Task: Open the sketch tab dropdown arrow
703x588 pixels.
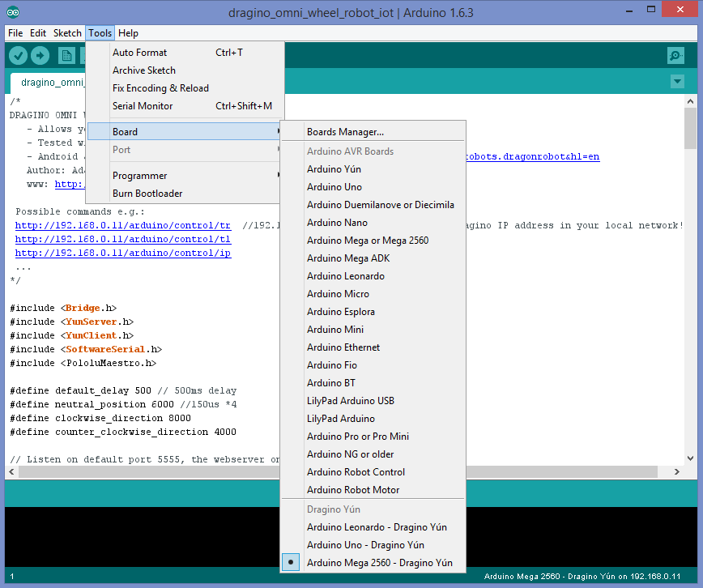Action: (677, 83)
